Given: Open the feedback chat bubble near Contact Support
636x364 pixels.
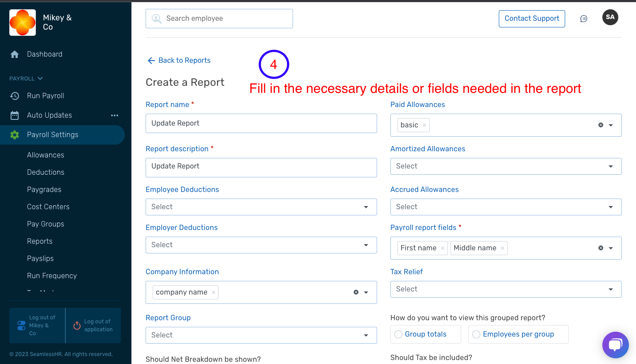Looking at the screenshot, I should tap(583, 18).
